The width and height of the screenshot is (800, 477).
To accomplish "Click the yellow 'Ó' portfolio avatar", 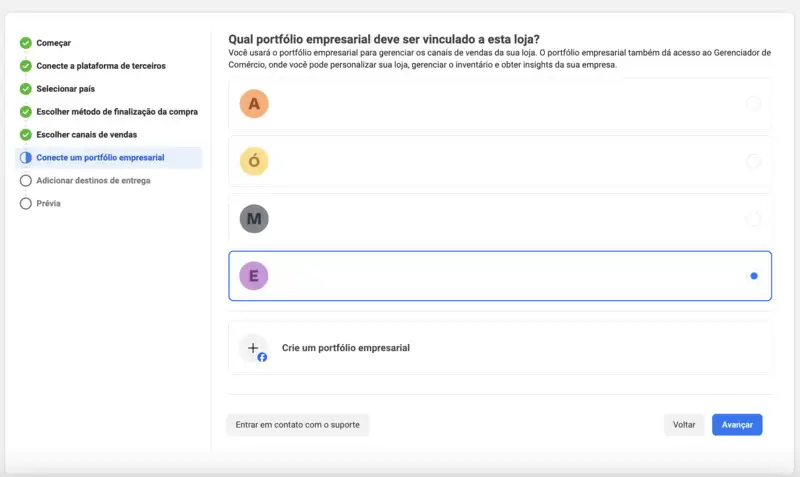I will [254, 161].
